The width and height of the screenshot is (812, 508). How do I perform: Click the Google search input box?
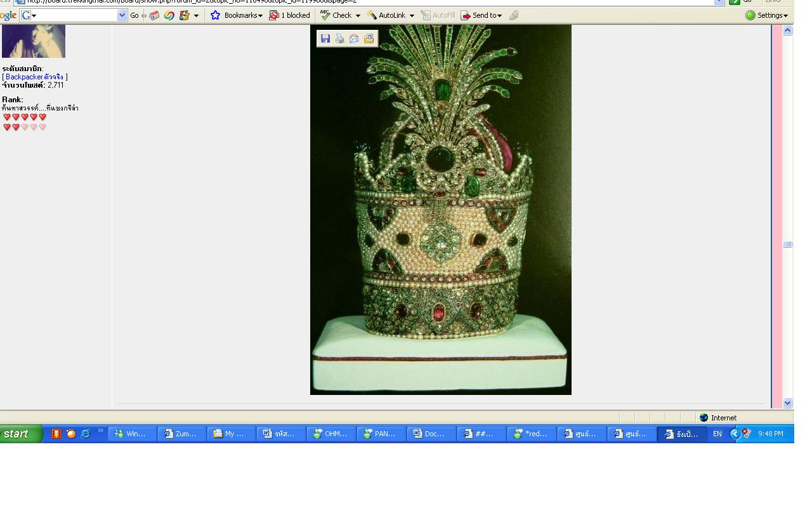coord(73,15)
